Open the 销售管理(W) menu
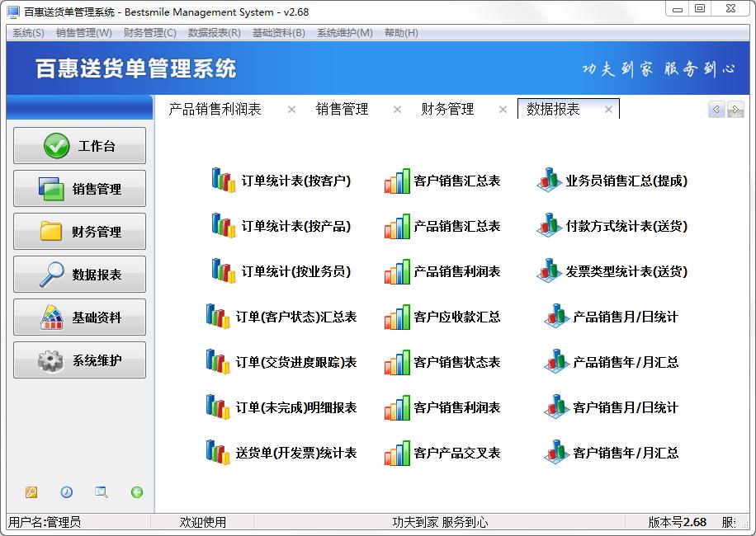The image size is (756, 536). (84, 33)
